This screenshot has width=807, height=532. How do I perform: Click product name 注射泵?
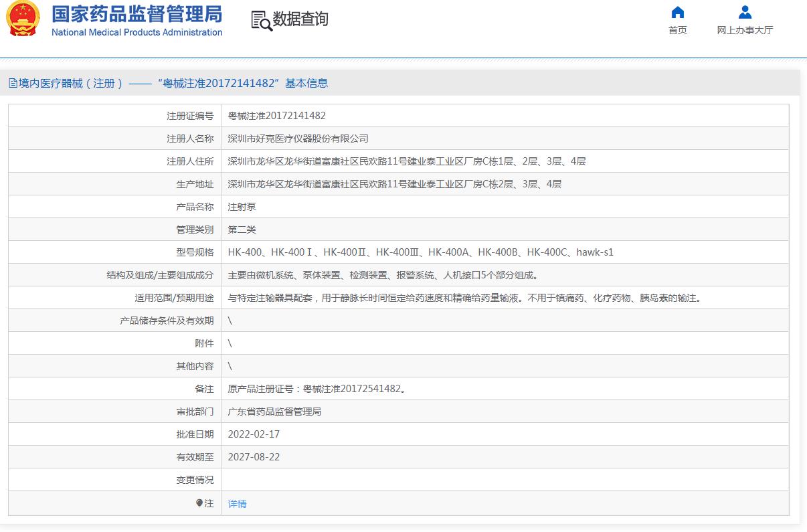click(x=242, y=207)
